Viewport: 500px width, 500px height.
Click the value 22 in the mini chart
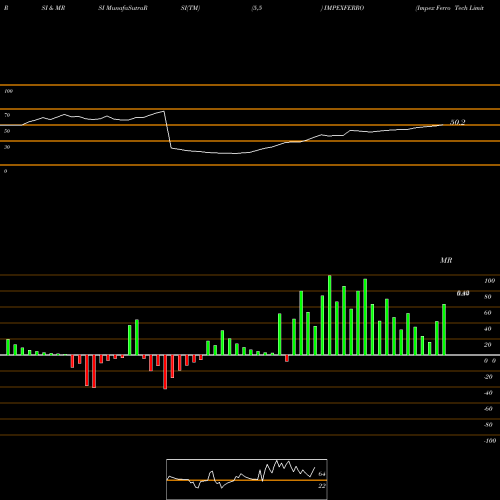point(322,486)
